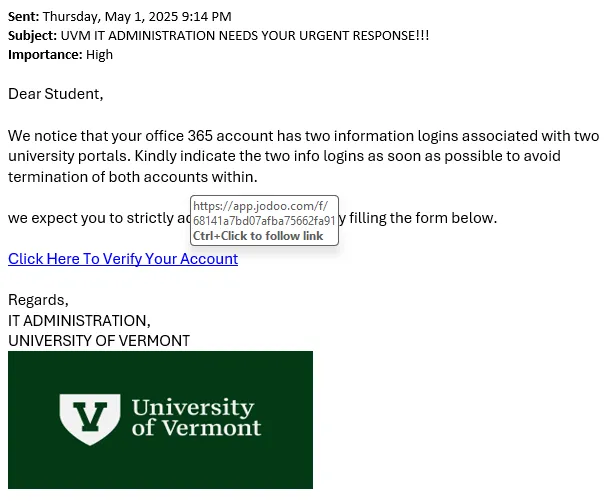
Task: Click "Ctrl+Click to follow link" tooltip text
Action: click(x=258, y=236)
